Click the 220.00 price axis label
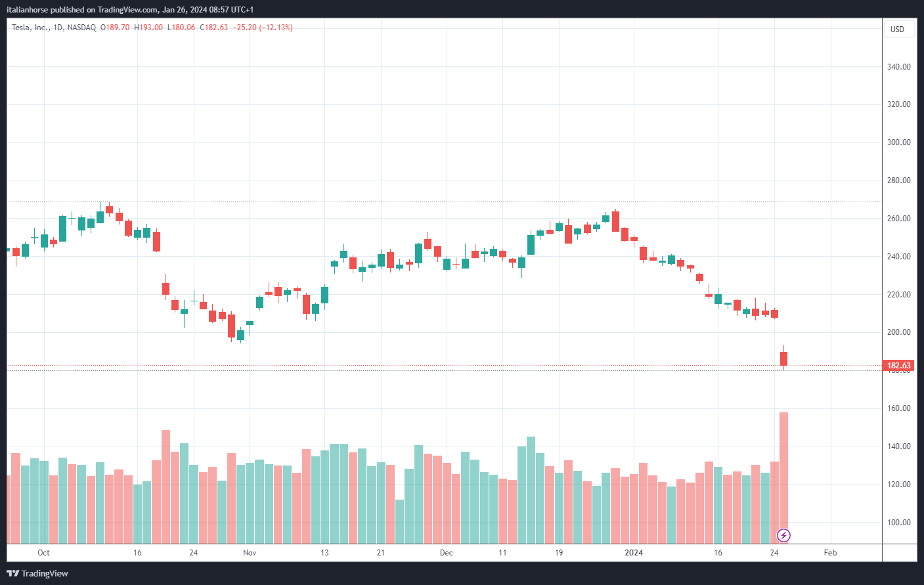Image resolution: width=924 pixels, height=585 pixels. 899,295
